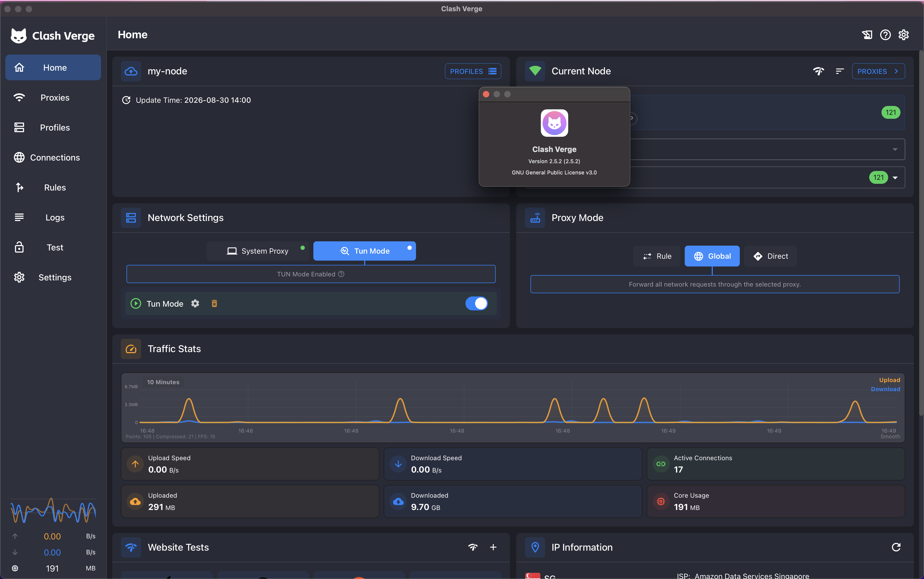Open Connections page from sidebar
924x579 pixels.
point(53,157)
